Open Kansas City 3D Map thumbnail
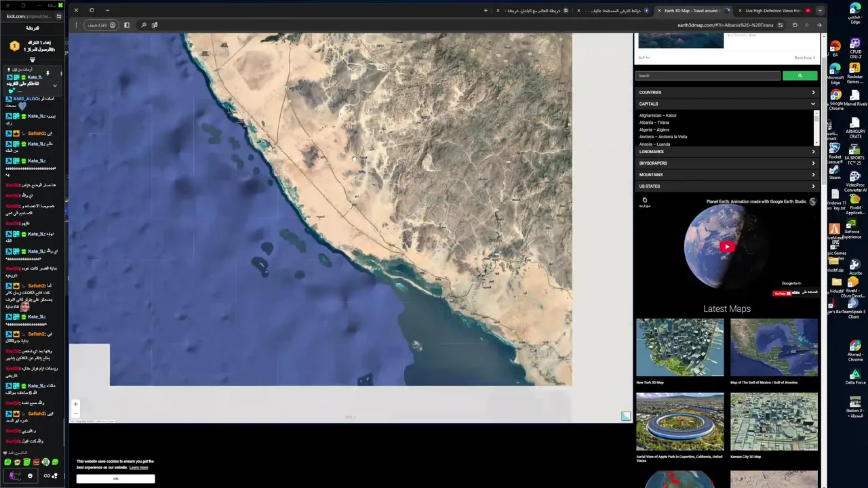 coord(774,422)
